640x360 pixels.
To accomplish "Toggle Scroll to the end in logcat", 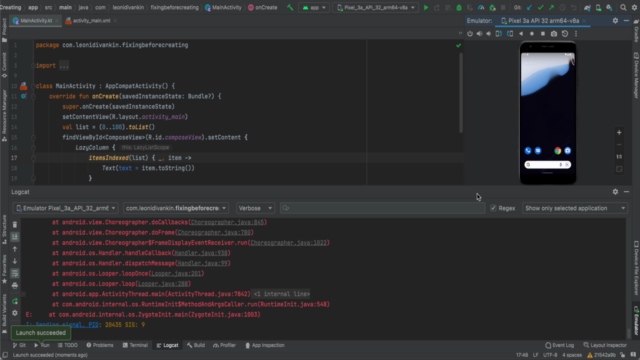I will point(15,236).
